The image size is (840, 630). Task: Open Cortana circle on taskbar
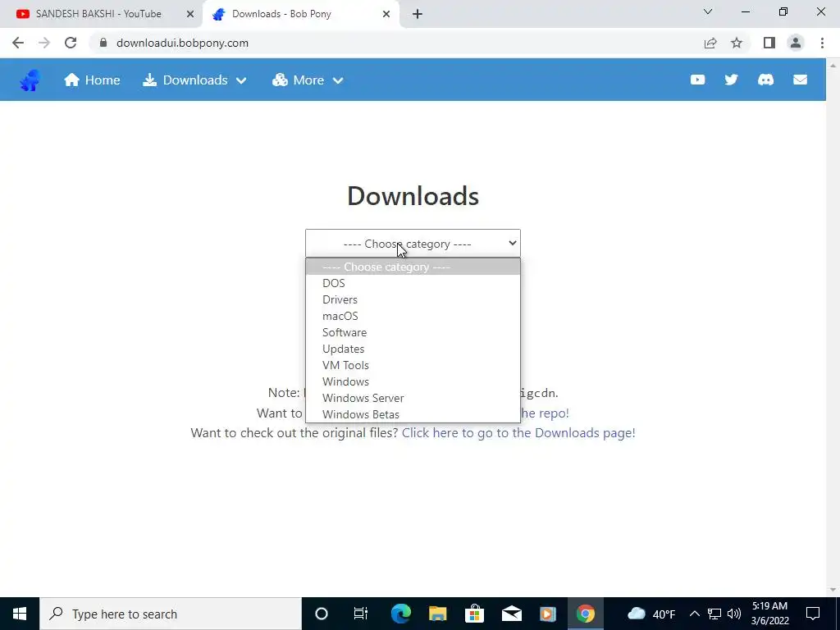click(x=322, y=614)
